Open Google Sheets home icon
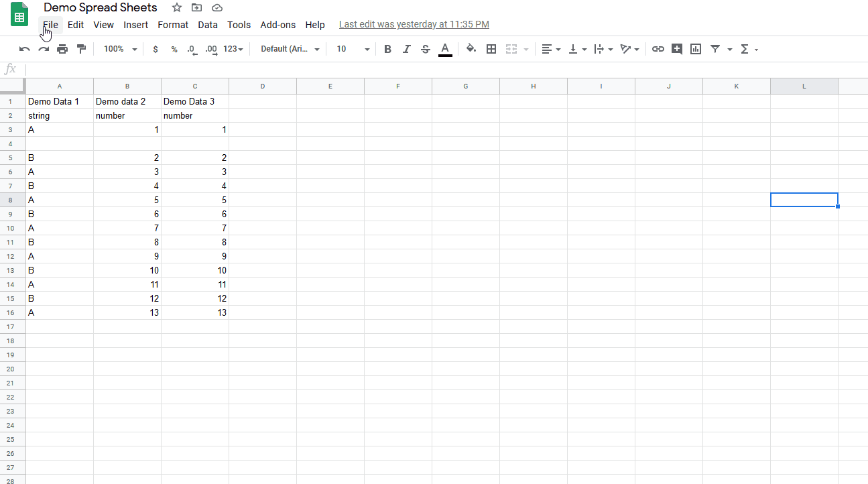 [19, 15]
